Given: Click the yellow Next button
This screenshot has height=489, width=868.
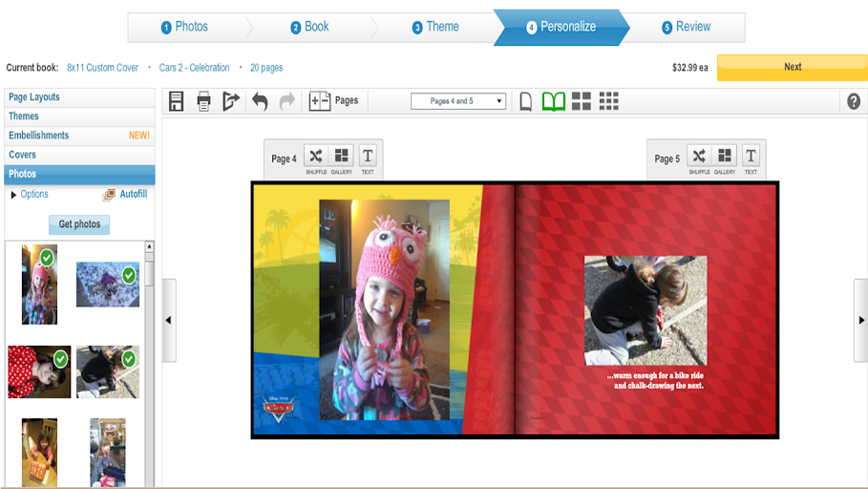Looking at the screenshot, I should 793,67.
